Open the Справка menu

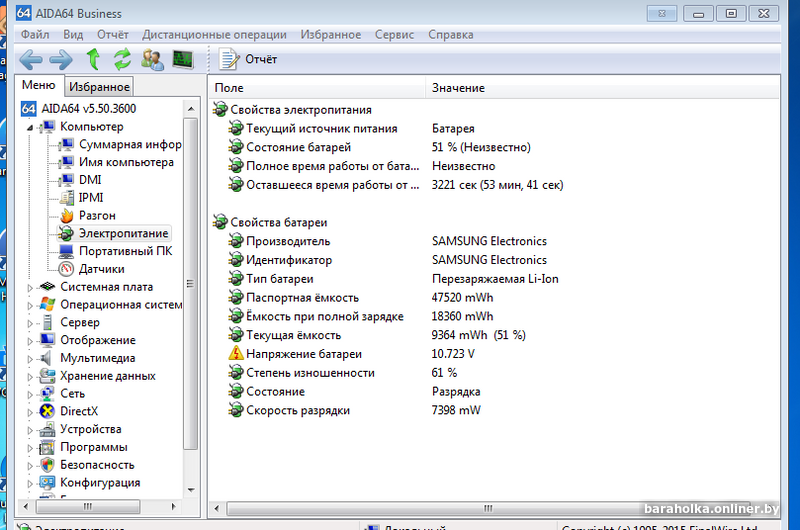pyautogui.click(x=451, y=35)
